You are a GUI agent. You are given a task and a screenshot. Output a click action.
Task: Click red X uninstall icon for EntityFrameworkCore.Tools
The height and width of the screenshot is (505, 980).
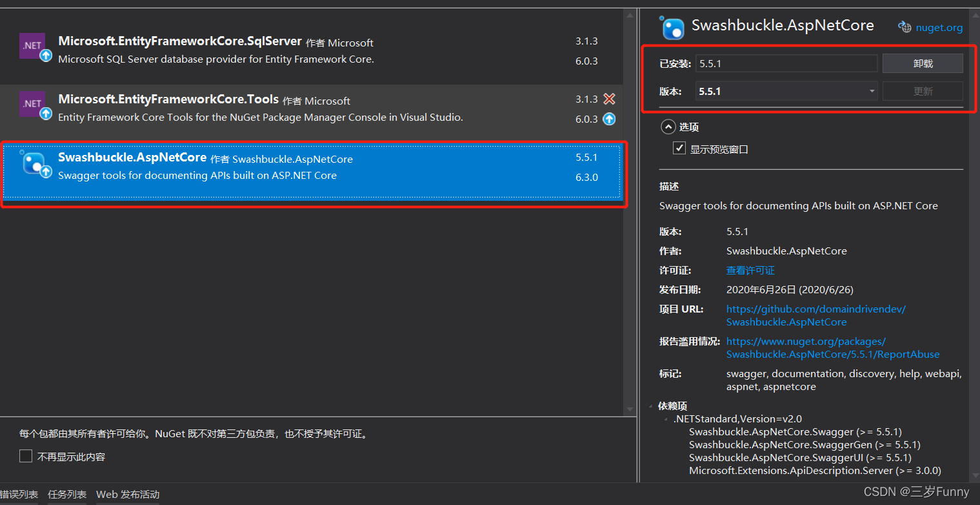(609, 99)
